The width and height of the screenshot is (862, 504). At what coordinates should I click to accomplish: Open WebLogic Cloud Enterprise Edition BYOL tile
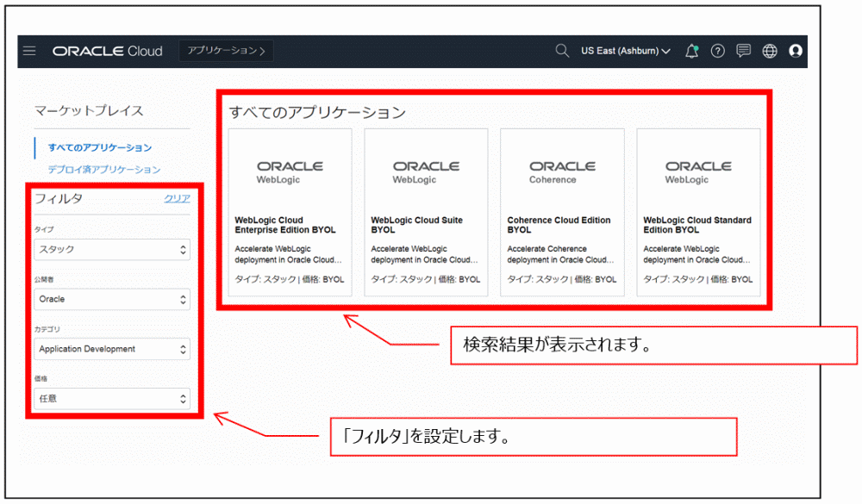point(290,211)
